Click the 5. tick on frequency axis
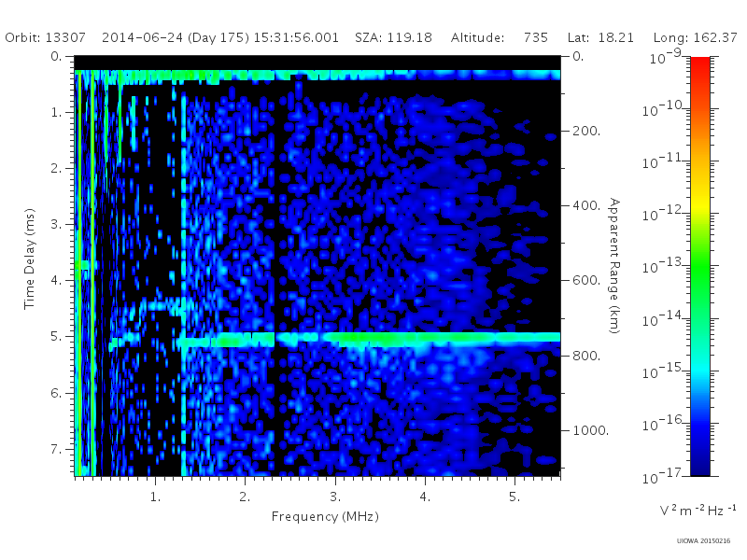Viewport: 747px width, 560px height. pyautogui.click(x=514, y=497)
